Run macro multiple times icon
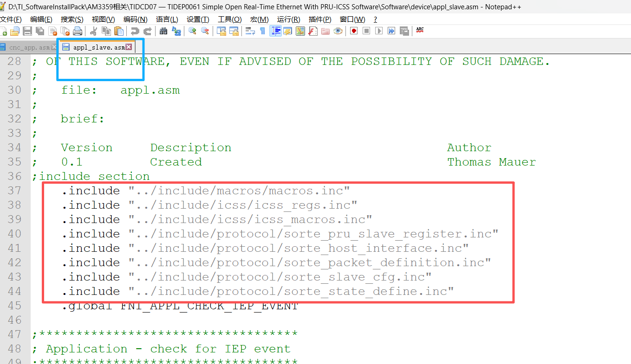Screen dimensions: 631x364 [x=391, y=31]
